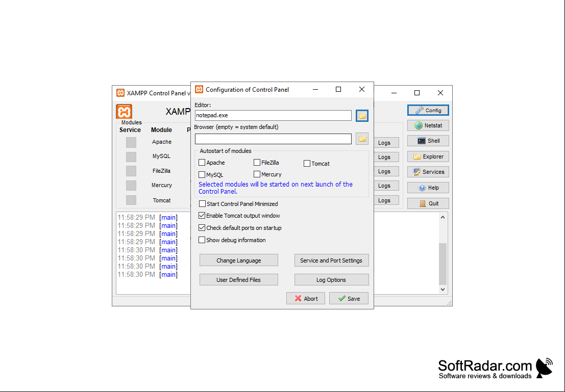Viewport: 565px width, 392px height.
Task: Open Logs for the Tomcat row
Action: pyautogui.click(x=386, y=200)
